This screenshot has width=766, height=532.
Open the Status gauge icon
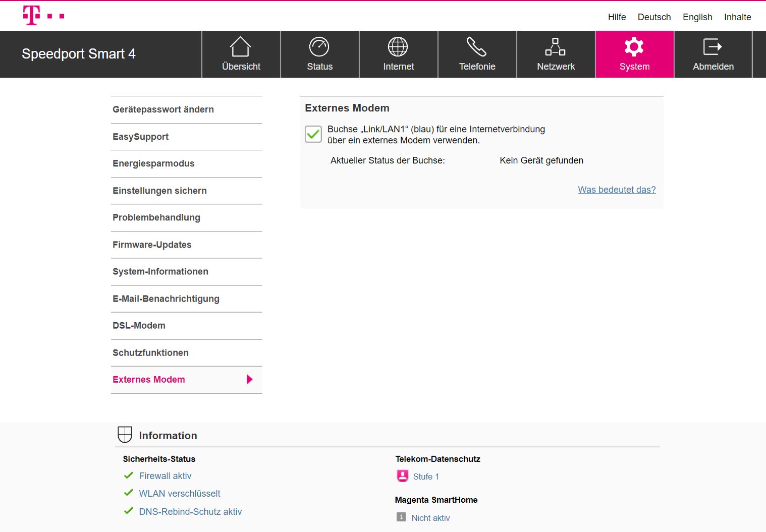pyautogui.click(x=319, y=47)
